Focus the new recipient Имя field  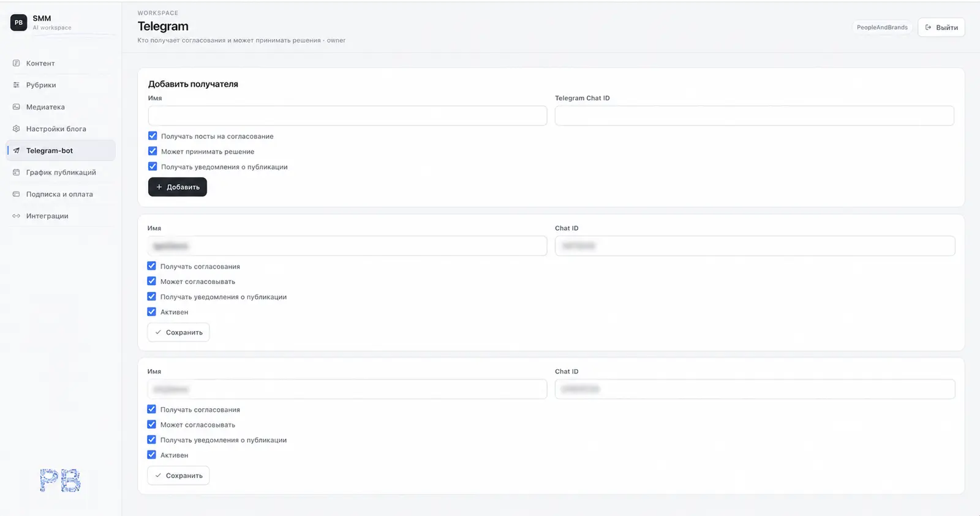347,116
